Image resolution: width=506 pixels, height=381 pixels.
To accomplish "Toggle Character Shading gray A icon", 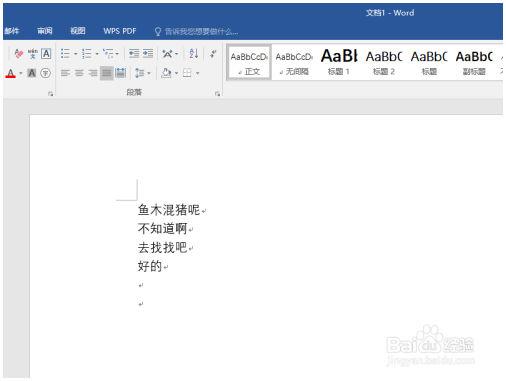I will tap(32, 73).
